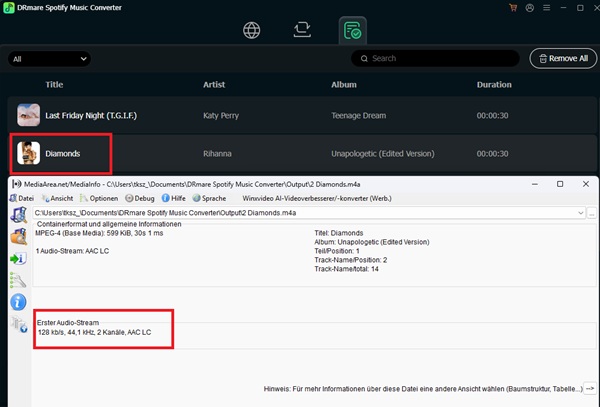
Task: Expand the file path dropdown in MediaInfo
Action: point(580,213)
